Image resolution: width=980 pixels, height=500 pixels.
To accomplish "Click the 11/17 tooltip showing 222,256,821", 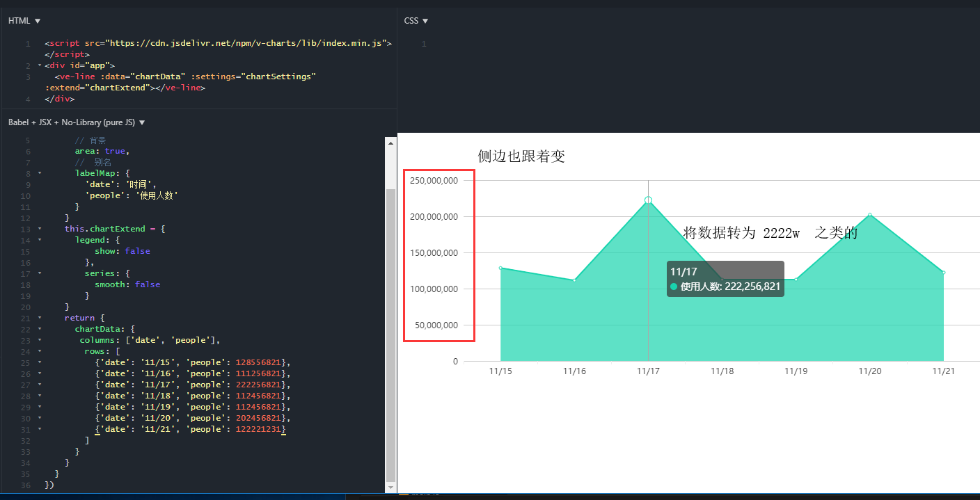I will point(725,278).
